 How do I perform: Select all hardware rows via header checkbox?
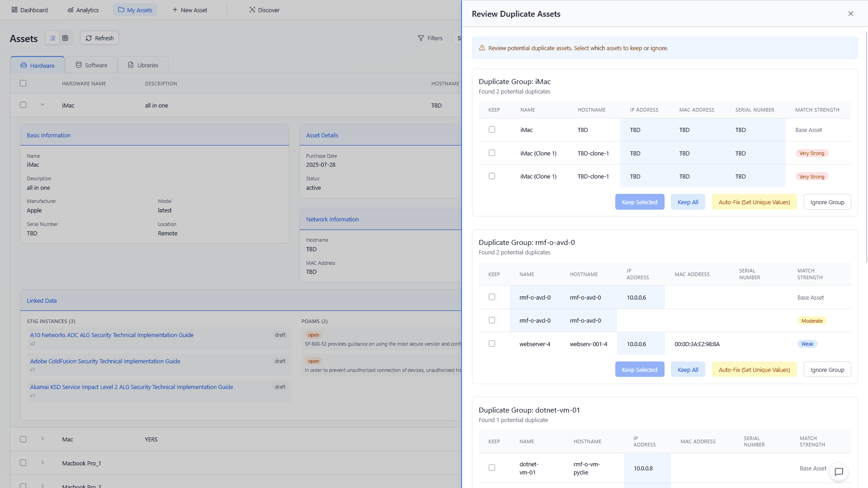point(23,83)
